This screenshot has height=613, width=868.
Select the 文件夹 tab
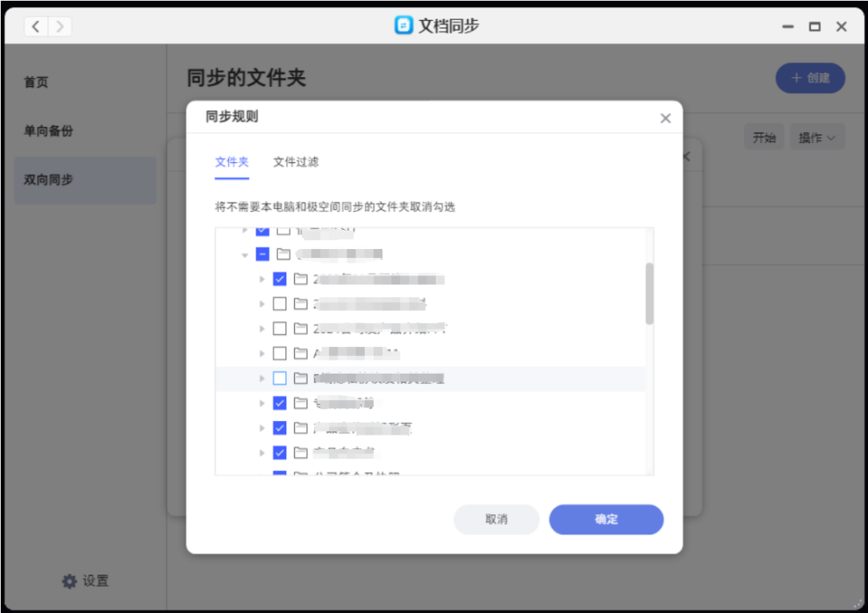click(x=231, y=161)
